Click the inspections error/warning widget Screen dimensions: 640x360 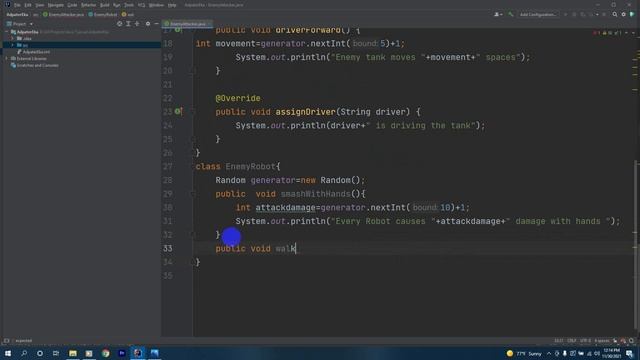(608, 32)
